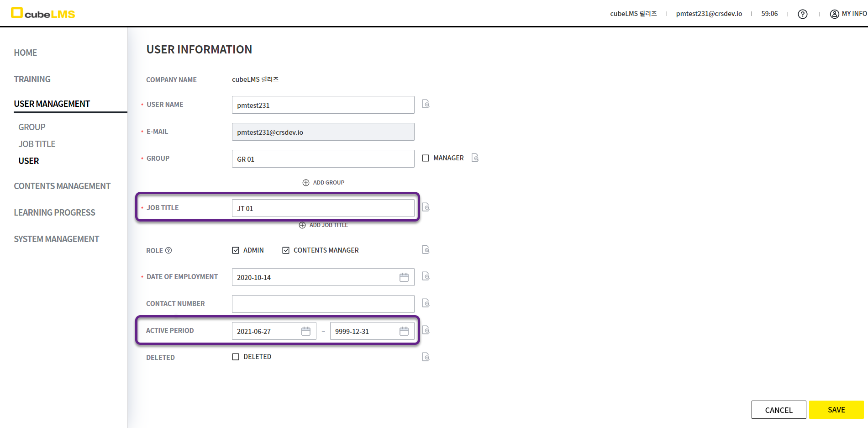Viewport: 868px width, 428px height.
Task: Click the help question mark icon in header
Action: click(x=802, y=14)
